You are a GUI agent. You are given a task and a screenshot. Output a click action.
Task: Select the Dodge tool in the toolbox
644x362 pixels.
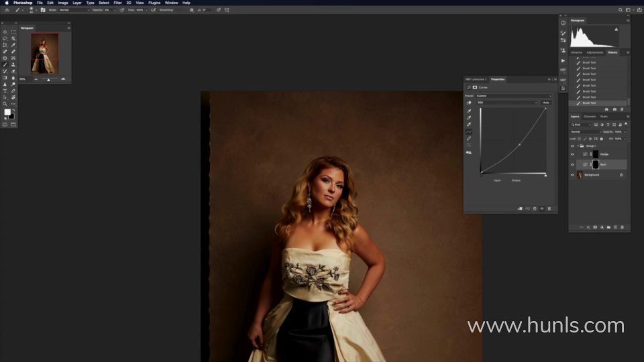coord(13,84)
